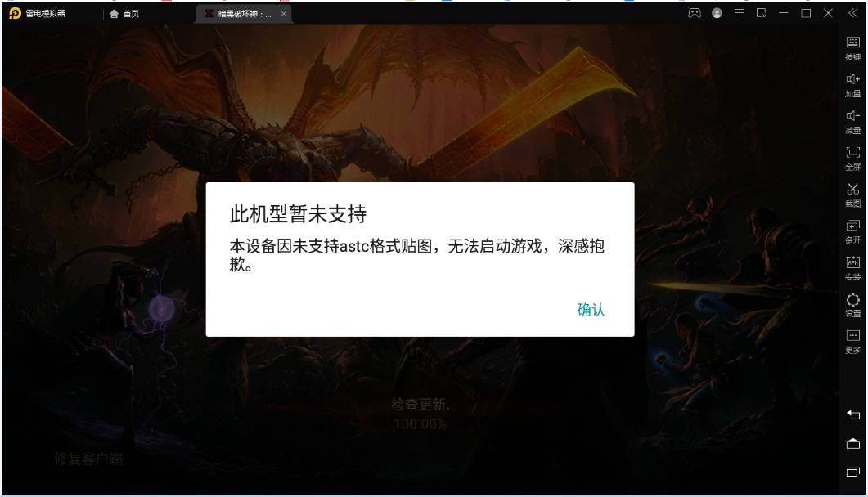The height and width of the screenshot is (497, 868).
Task: Open the hamburger menu in title bar
Action: pos(739,13)
